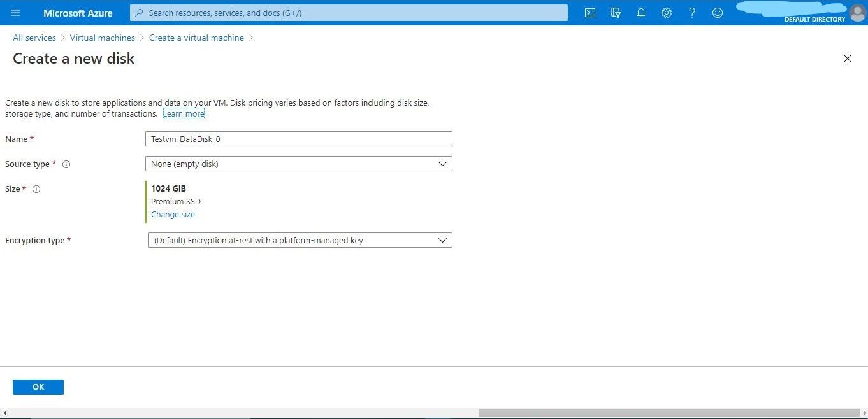Viewport: 868px width, 419px height.
Task: Open the portal hamburger menu
Action: pyautogui.click(x=15, y=13)
